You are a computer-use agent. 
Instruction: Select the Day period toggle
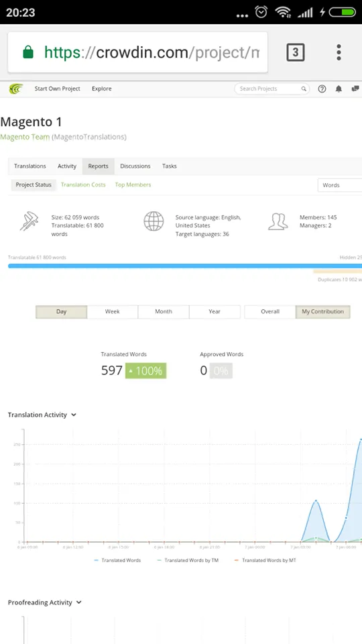coord(61,312)
